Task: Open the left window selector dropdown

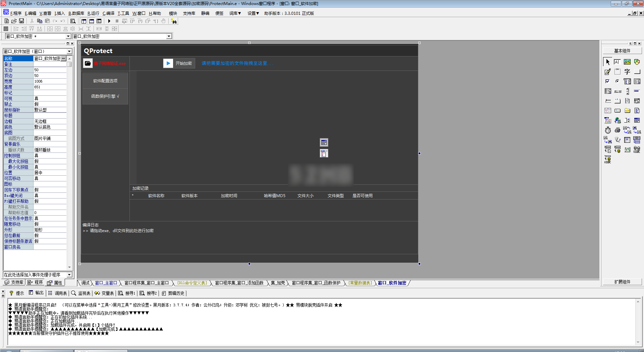Action: click(68, 36)
